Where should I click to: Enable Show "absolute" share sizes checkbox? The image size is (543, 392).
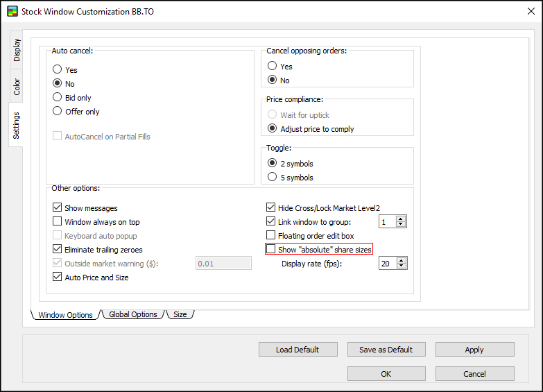pyautogui.click(x=272, y=250)
